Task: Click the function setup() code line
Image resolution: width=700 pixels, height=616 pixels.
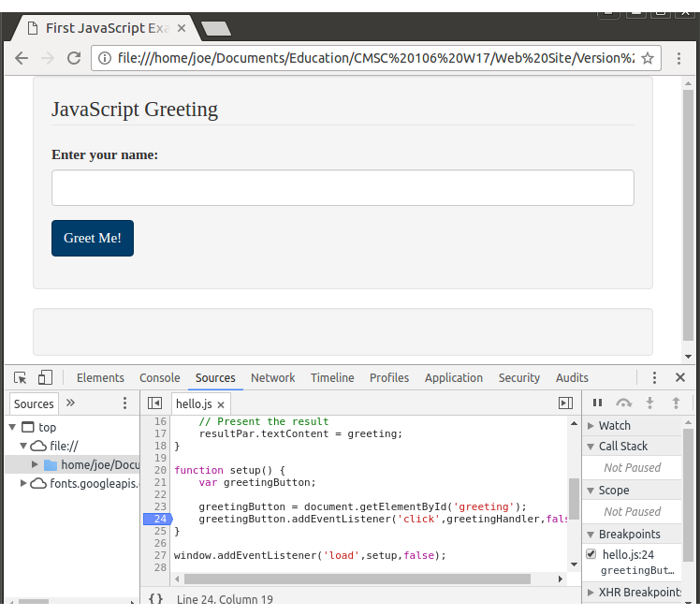Action: pos(229,470)
